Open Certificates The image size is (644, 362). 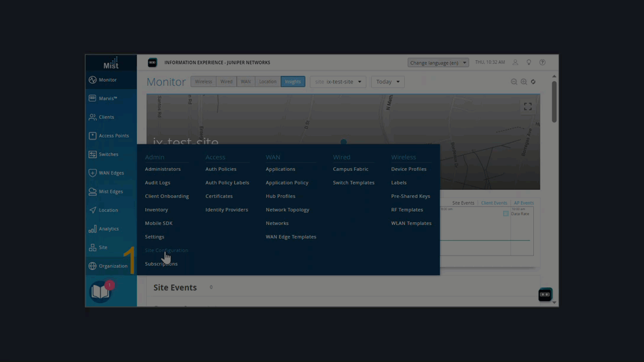(219, 196)
